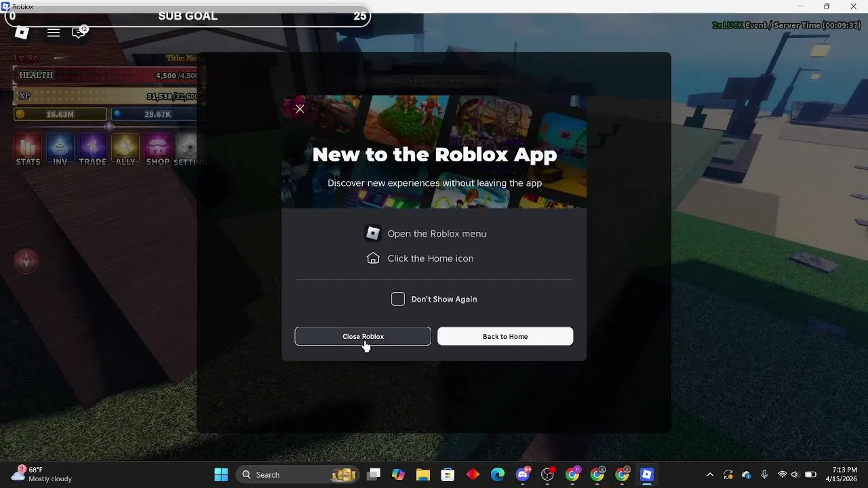The image size is (868, 488).
Task: Open Microsoft Edge from the taskbar
Action: coord(498,474)
